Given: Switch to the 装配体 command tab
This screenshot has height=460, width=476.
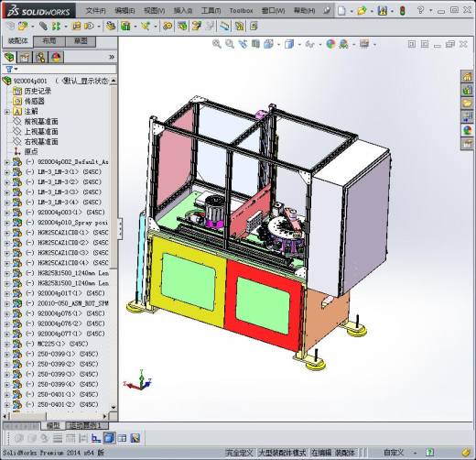Looking at the screenshot, I should coord(17,41).
